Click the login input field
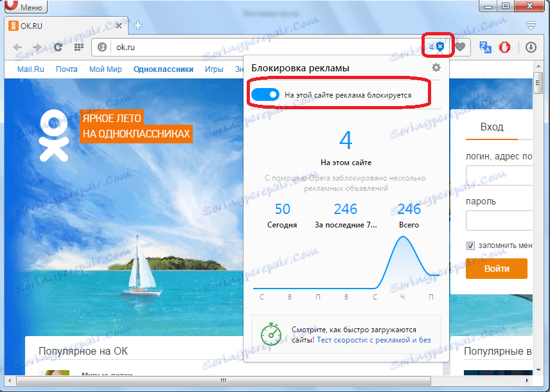Image resolution: width=550 pixels, height=392 pixels. (x=499, y=175)
